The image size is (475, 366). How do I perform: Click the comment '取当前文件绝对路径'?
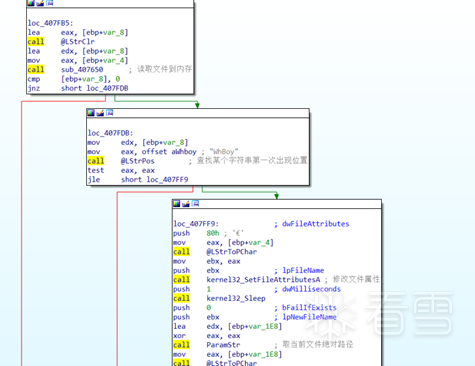(318, 344)
